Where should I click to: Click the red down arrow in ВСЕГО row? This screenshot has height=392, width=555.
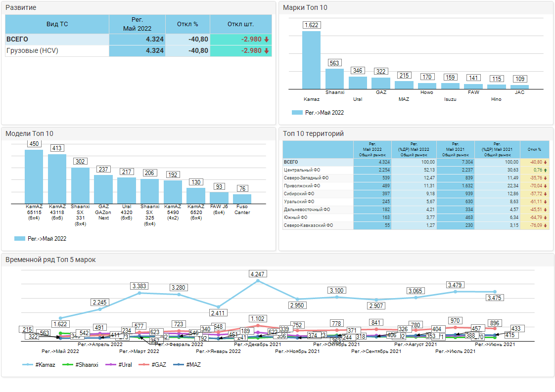267,40
